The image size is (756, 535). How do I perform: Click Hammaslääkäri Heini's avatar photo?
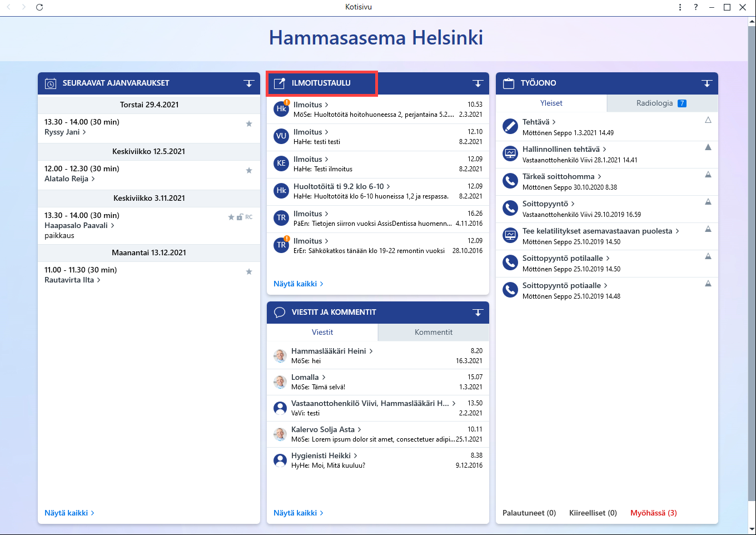pos(280,356)
